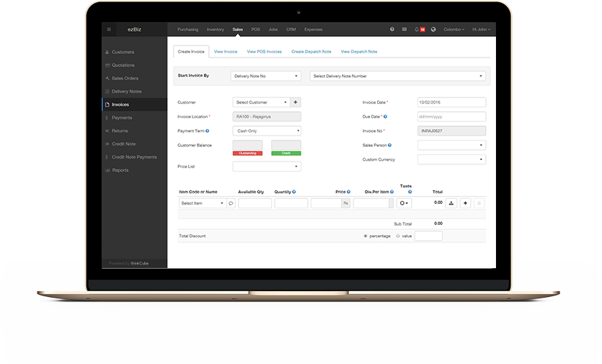This screenshot has height=364, width=602.
Task: Open the Custom Currency dropdown
Action: click(451, 159)
